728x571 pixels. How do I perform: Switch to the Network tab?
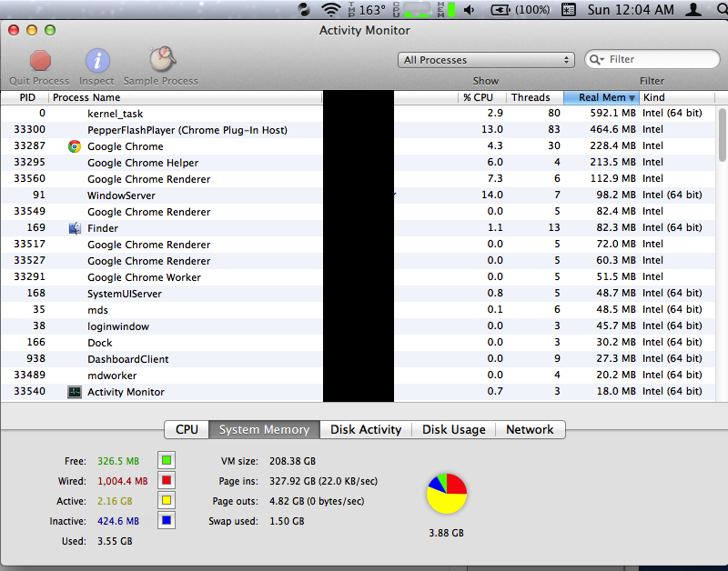pyautogui.click(x=531, y=429)
